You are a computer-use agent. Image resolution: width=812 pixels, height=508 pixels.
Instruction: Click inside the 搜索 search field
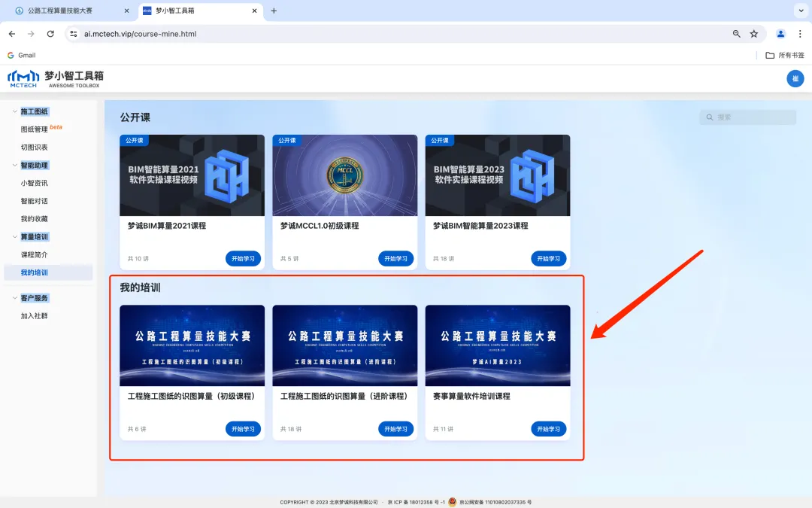coord(748,117)
